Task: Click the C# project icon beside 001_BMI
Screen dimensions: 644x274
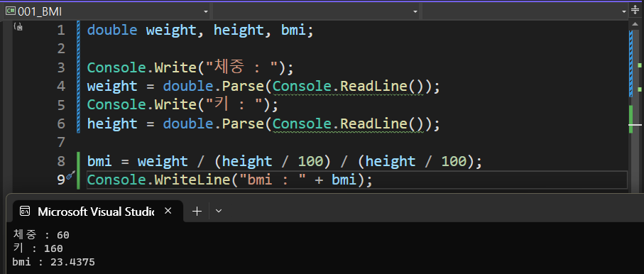Action: point(11,11)
